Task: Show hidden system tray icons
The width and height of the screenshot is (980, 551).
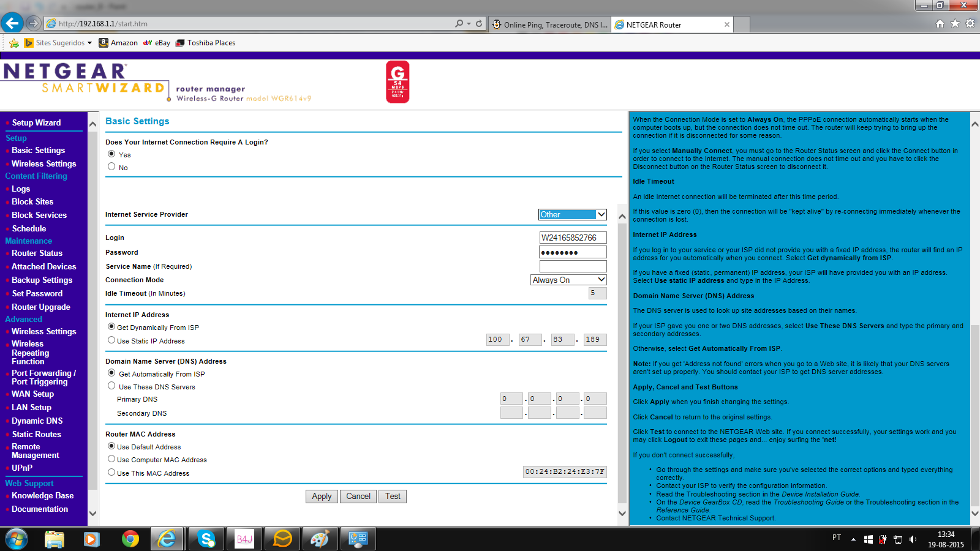Action: [853, 539]
